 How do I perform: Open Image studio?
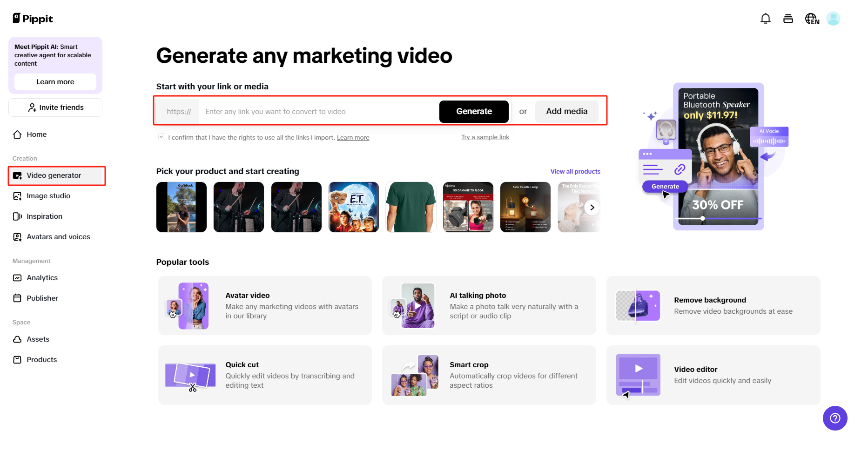pyautogui.click(x=47, y=195)
